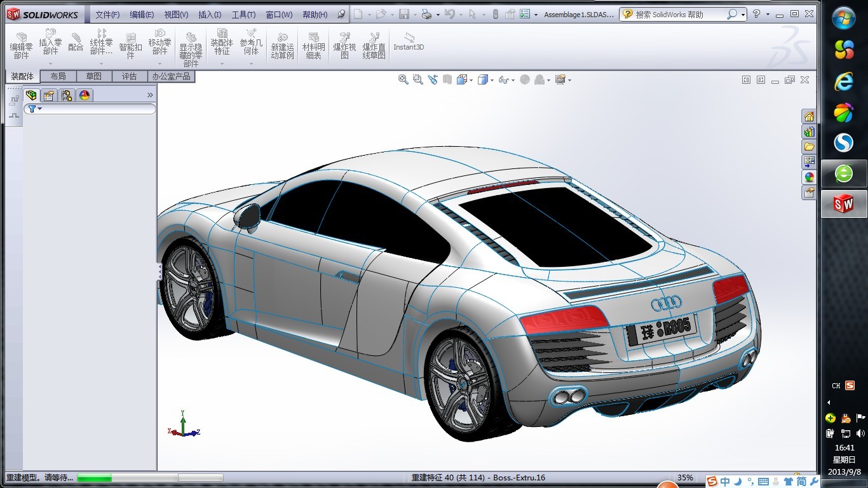Click the 编辑零部件 (Edit Component) tool
Image resolution: width=868 pixels, height=488 pixels.
(x=21, y=46)
